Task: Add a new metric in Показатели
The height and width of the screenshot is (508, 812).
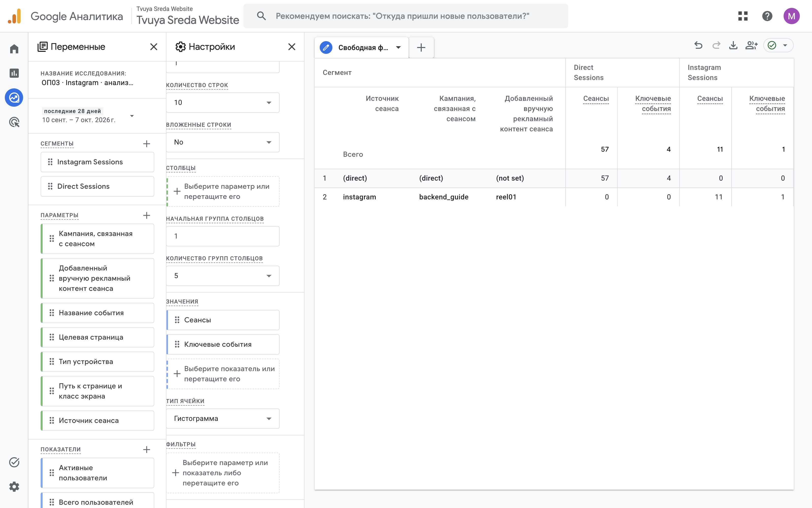Action: point(147,450)
